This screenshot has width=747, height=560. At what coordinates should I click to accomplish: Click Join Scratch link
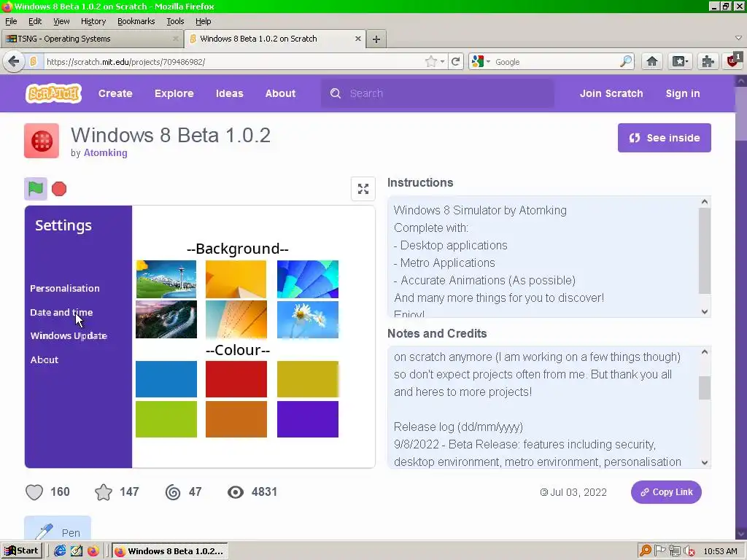(x=611, y=93)
